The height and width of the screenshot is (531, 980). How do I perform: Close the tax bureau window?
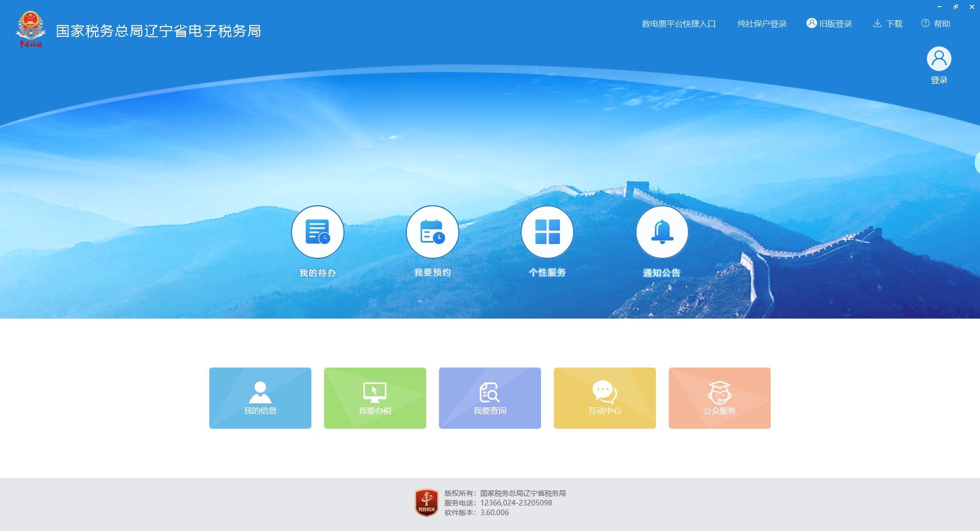pos(972,7)
